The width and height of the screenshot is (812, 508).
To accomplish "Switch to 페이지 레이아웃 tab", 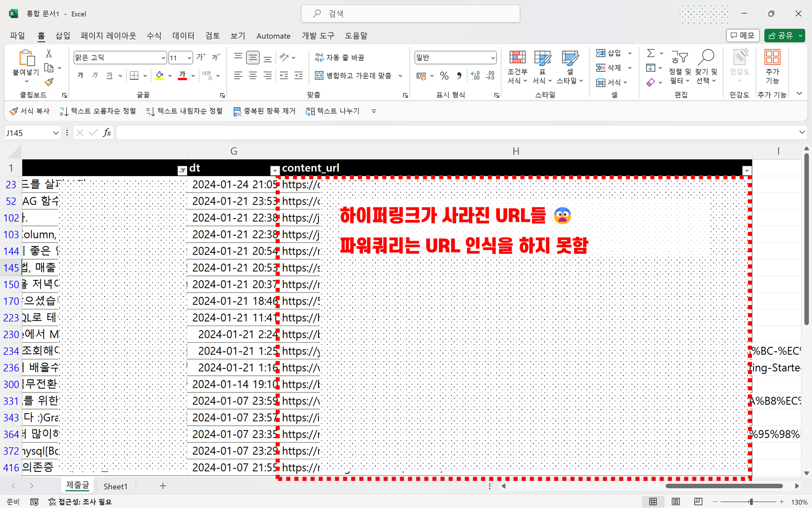I will coord(108,36).
